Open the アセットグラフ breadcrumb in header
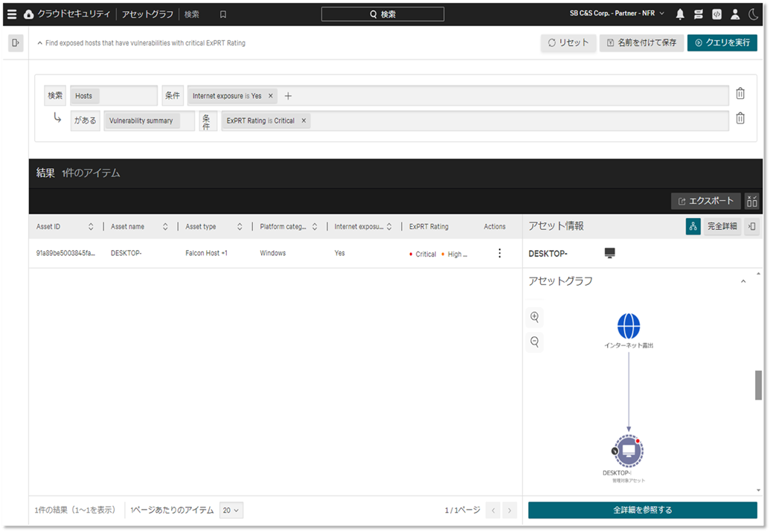 [x=150, y=14]
